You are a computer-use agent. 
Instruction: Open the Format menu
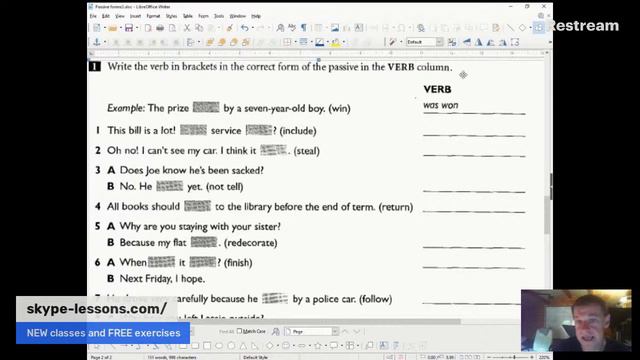153,16
